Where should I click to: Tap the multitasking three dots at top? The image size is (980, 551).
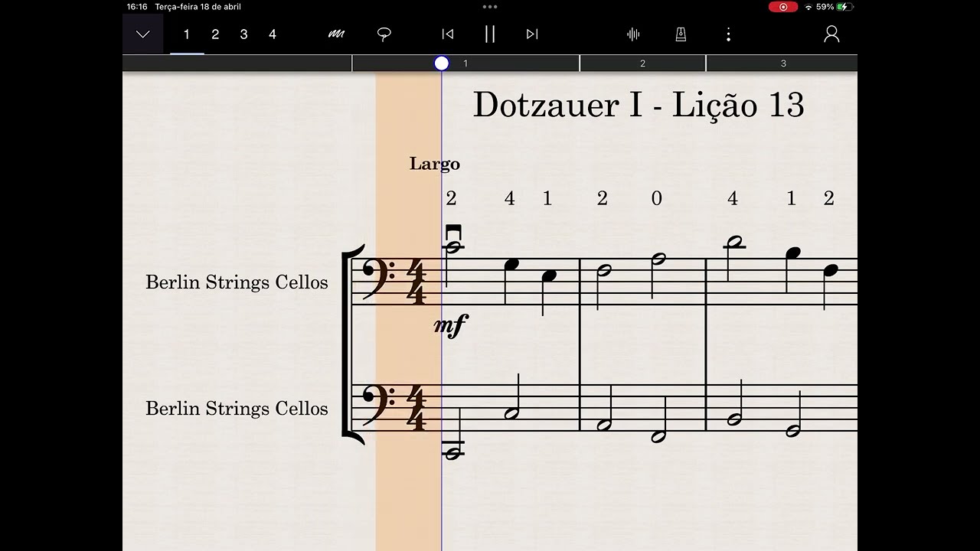coord(490,7)
